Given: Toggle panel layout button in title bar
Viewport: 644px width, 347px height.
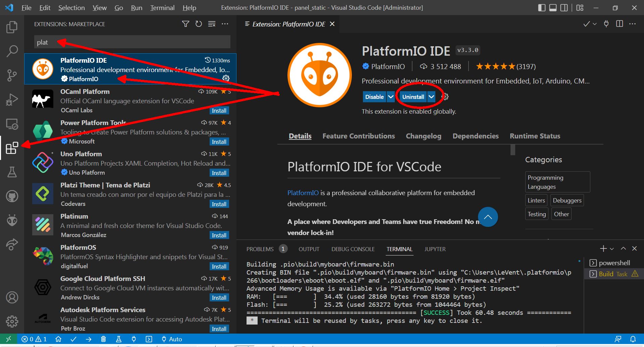Looking at the screenshot, I should pyautogui.click(x=553, y=8).
